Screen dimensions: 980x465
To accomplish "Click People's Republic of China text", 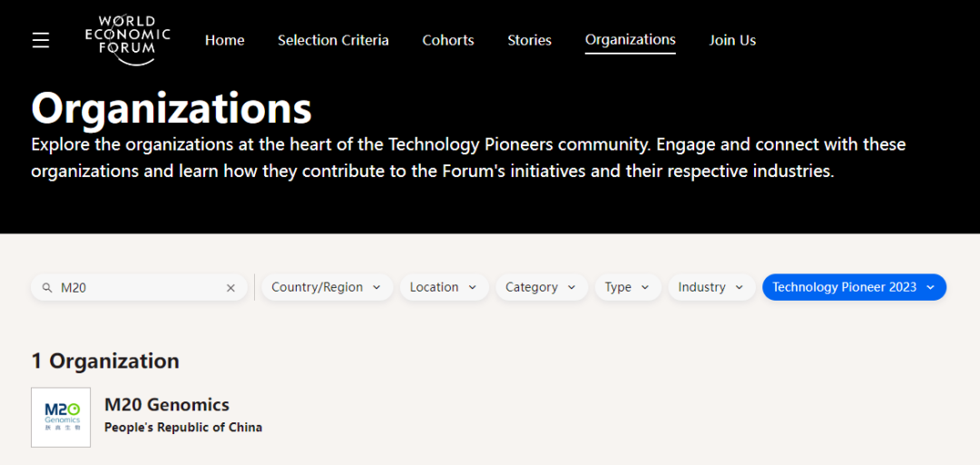I will [183, 428].
